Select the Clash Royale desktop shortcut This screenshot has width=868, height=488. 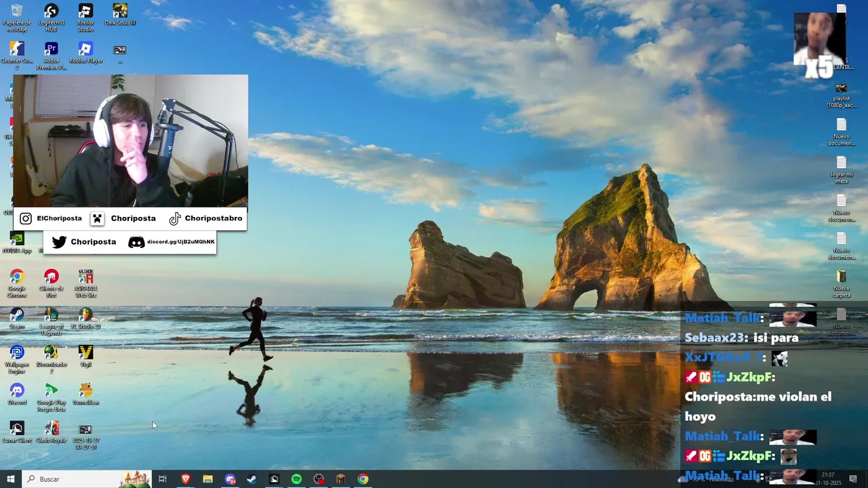pyautogui.click(x=51, y=432)
